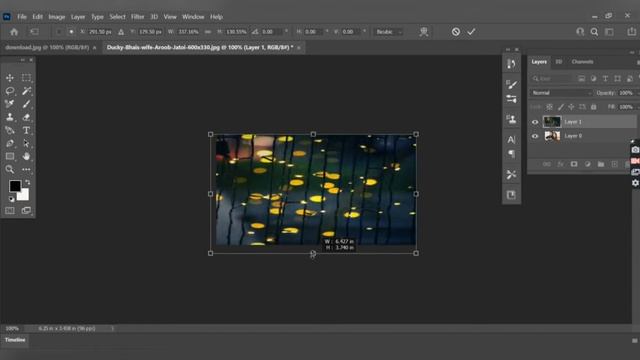Toggle filter for type layers

pos(605,78)
